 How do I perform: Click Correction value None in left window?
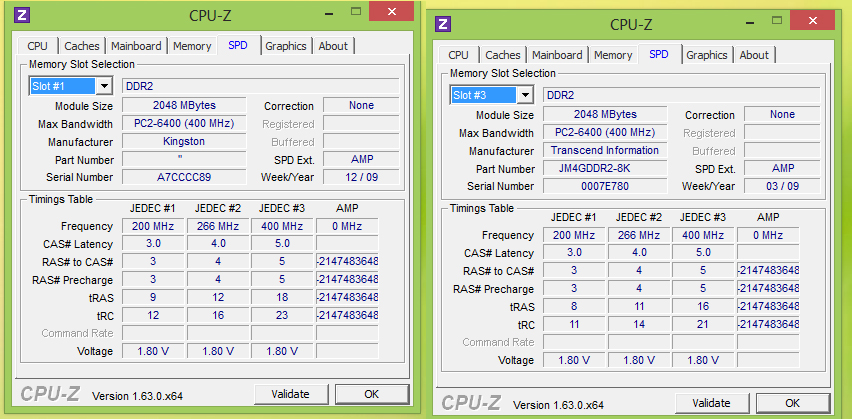pos(361,105)
